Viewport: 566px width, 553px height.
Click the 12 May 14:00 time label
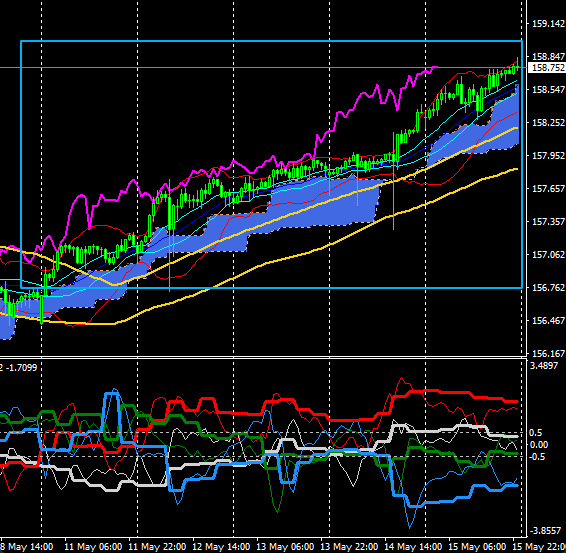click(221, 547)
